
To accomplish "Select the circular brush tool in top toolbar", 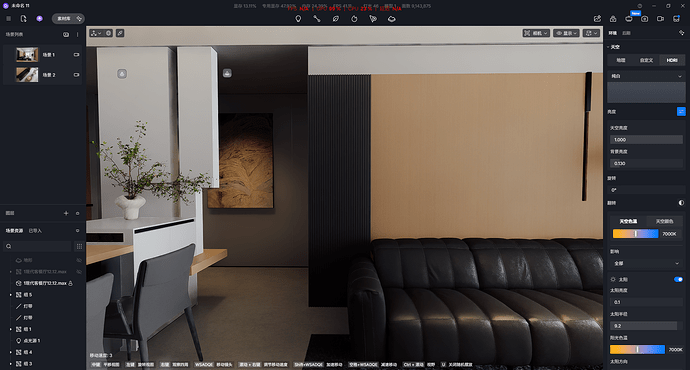I will click(x=354, y=18).
